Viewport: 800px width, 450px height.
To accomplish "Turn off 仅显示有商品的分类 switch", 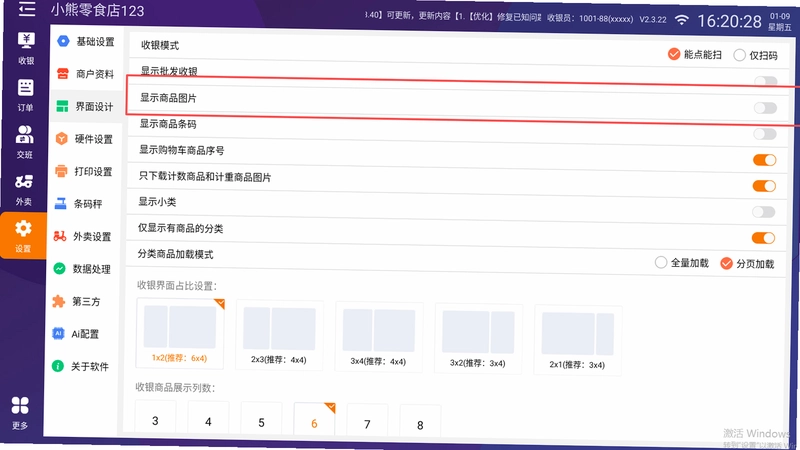I will click(763, 238).
